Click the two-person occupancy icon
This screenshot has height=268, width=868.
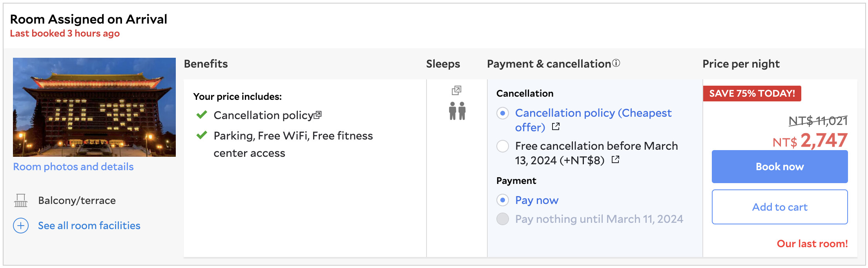click(457, 111)
